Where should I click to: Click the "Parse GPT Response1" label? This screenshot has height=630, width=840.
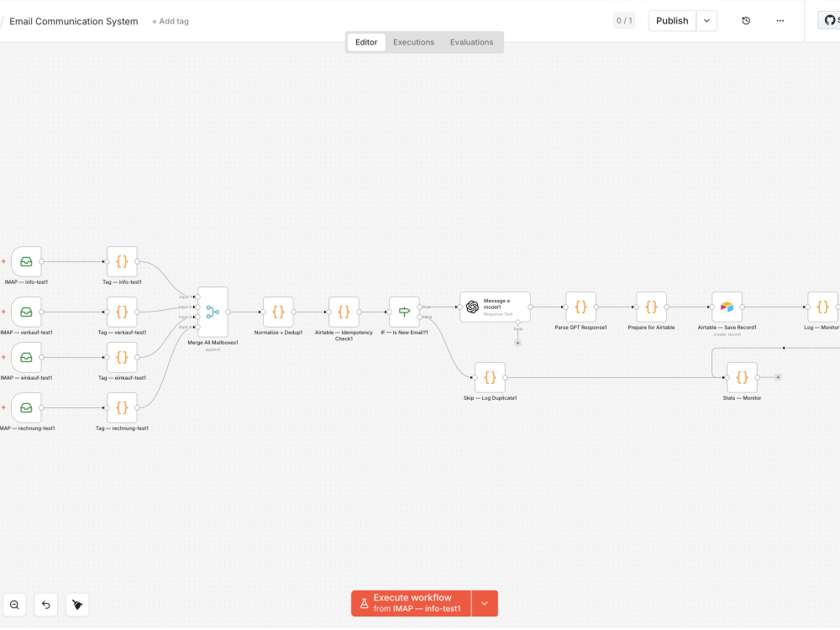(580, 328)
